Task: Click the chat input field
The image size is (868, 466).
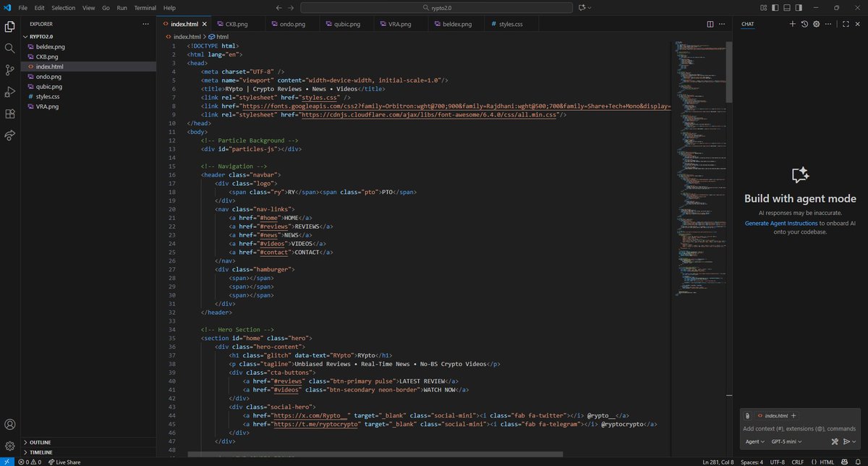Action: [x=800, y=428]
